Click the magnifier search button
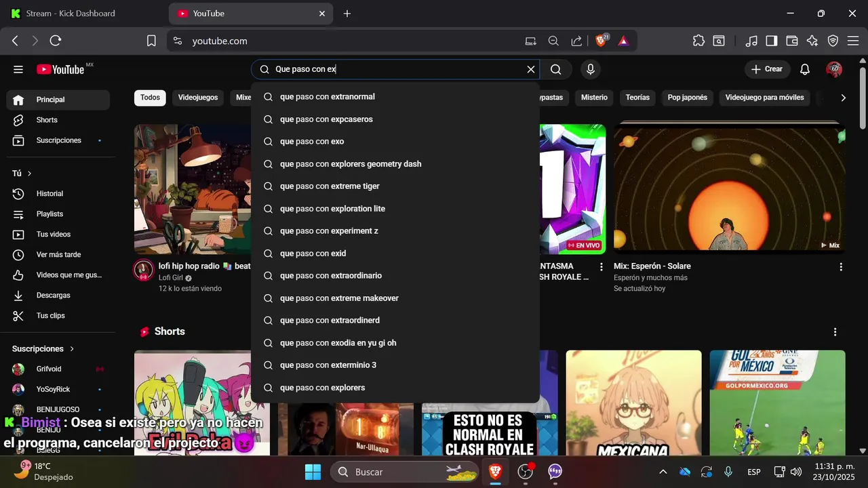Screen dimensions: 868x488 pos(556,69)
